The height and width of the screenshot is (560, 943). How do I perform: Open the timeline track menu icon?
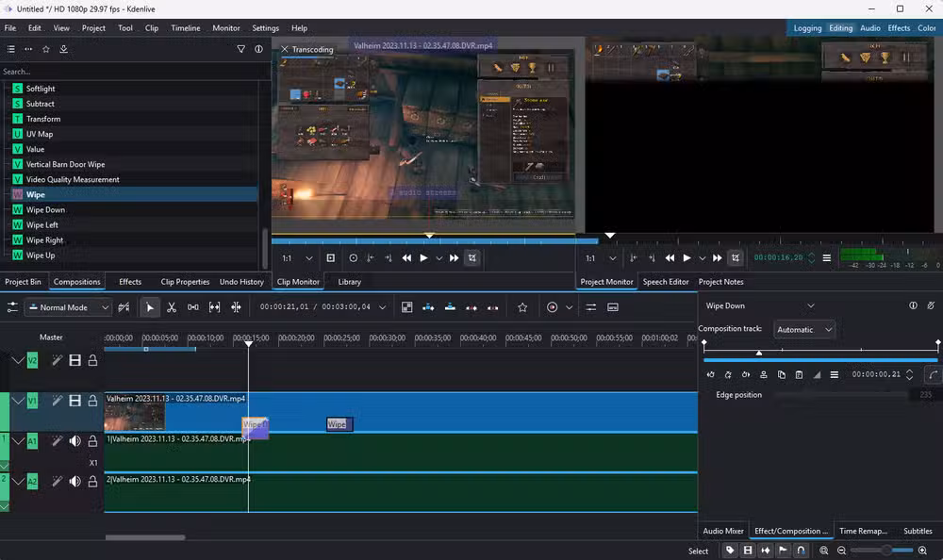coord(12,307)
